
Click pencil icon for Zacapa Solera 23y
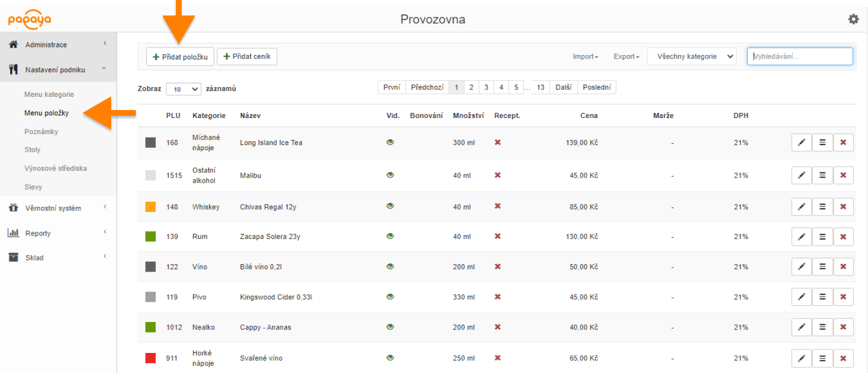(802, 237)
